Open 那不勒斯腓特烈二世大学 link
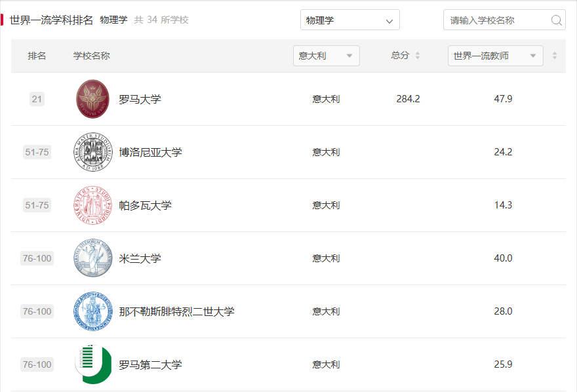Image resolution: width=577 pixels, height=392 pixels. click(176, 312)
